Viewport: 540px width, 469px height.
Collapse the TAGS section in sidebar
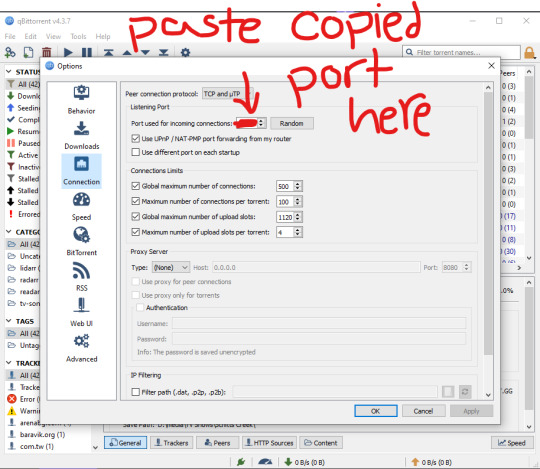coord(9,321)
